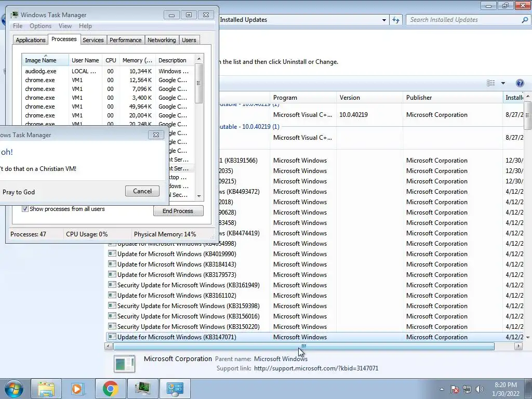
Task: Click the taskbar clock showing 8:20 PM
Action: (x=506, y=389)
